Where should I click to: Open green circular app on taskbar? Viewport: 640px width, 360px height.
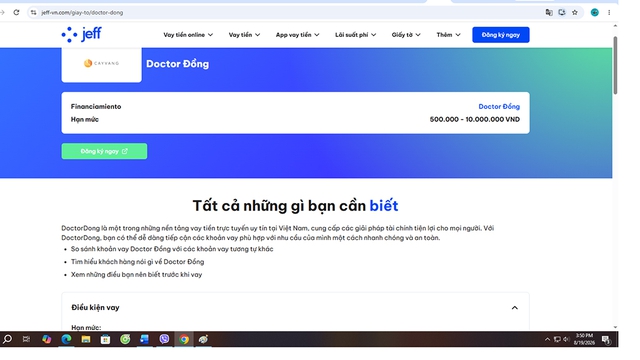[x=125, y=339]
